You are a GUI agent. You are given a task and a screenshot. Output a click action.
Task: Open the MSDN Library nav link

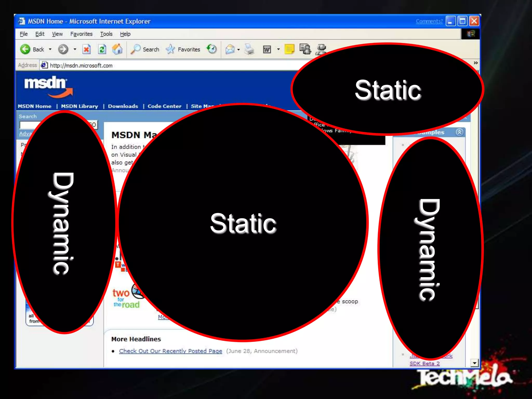(x=79, y=106)
